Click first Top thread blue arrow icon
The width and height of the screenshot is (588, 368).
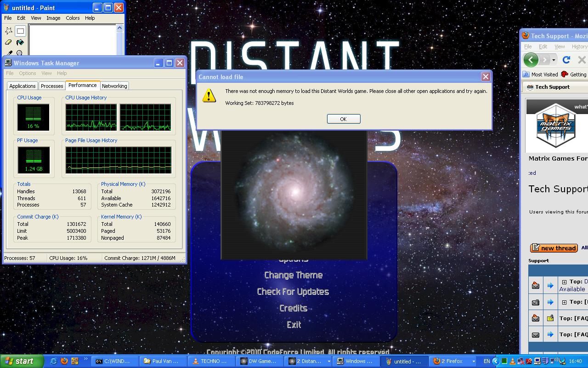click(x=550, y=286)
